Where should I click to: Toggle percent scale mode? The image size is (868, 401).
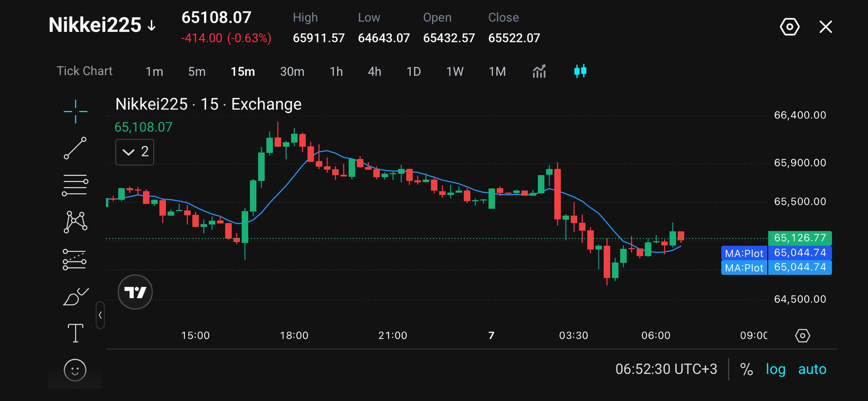(746, 369)
